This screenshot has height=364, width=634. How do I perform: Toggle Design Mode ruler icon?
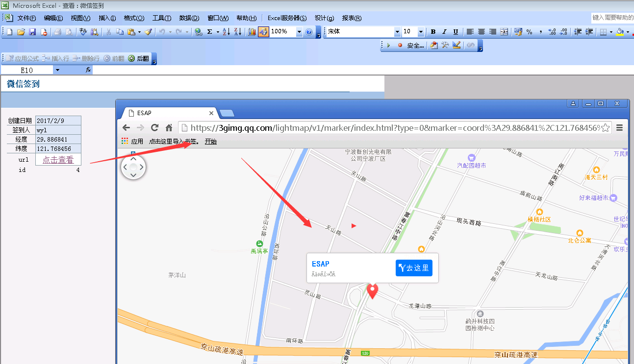pos(456,46)
